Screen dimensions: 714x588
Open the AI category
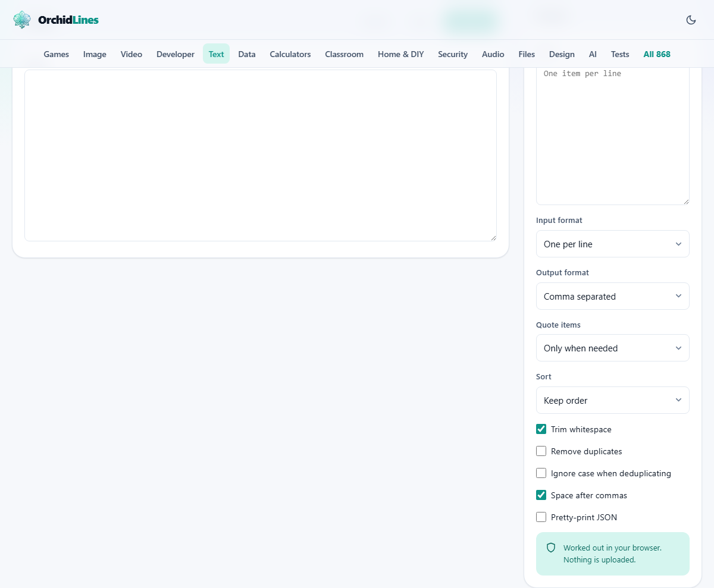tap(593, 54)
